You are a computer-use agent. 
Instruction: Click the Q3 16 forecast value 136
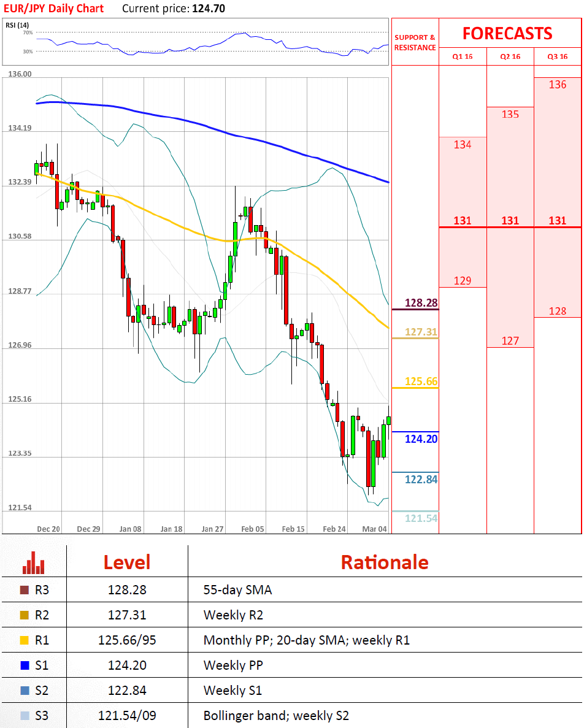click(x=557, y=85)
